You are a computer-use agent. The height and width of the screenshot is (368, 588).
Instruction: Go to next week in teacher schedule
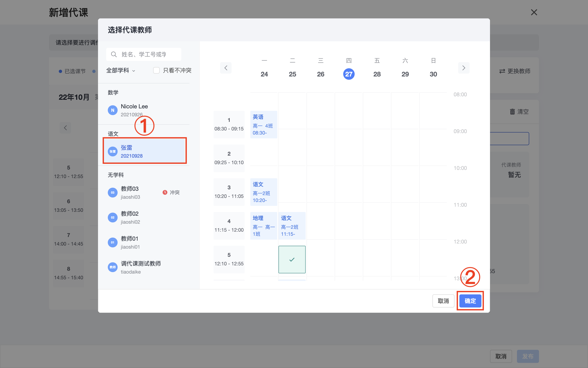(x=464, y=68)
